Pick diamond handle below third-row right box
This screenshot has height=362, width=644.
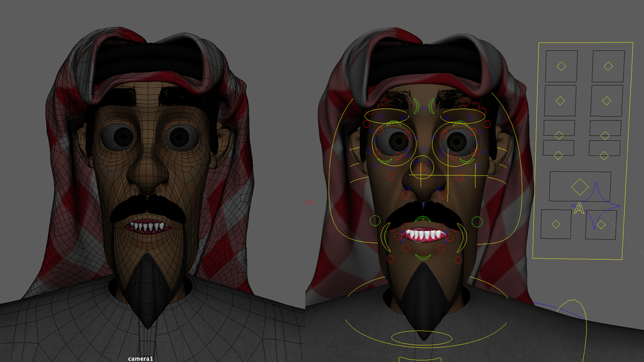pos(605,135)
